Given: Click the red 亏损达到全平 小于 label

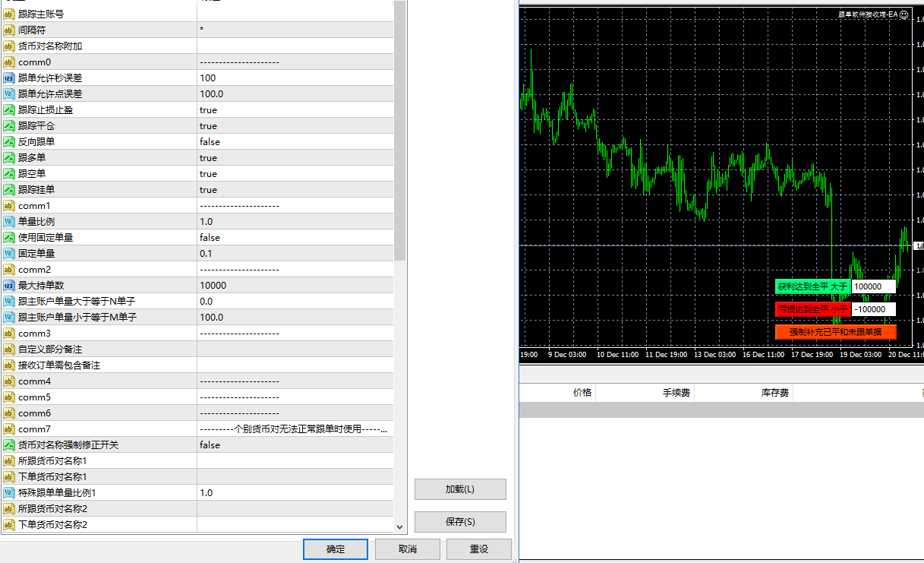Looking at the screenshot, I should 812,309.
